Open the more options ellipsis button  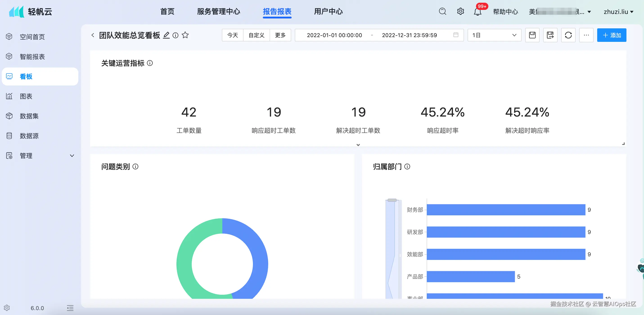[x=586, y=35]
